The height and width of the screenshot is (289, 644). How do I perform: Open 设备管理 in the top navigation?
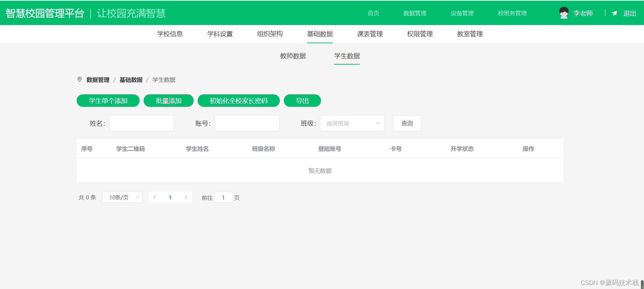[462, 13]
